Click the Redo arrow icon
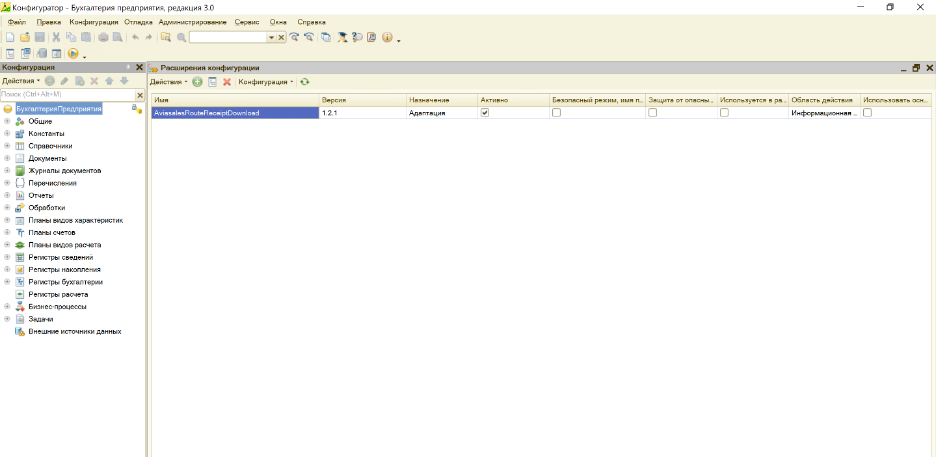936x458 pixels. pos(149,37)
